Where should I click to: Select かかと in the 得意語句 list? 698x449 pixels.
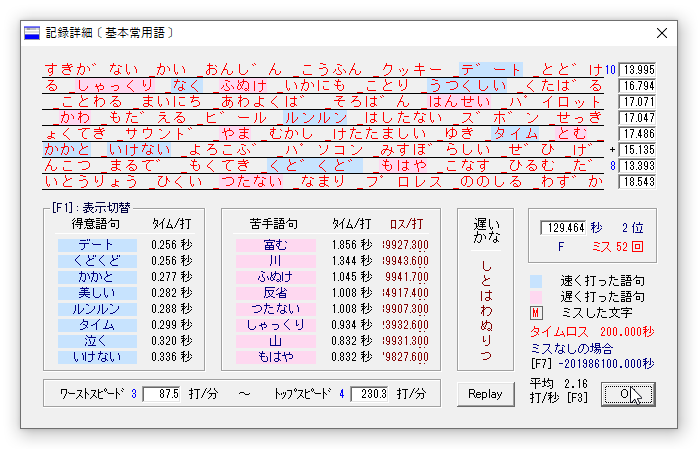(x=97, y=277)
